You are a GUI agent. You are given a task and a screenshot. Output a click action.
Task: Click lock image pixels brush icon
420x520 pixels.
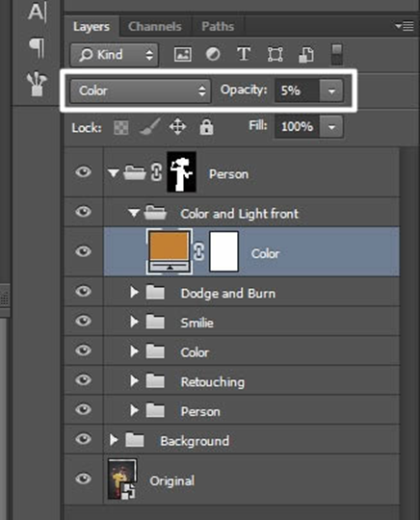(150, 127)
